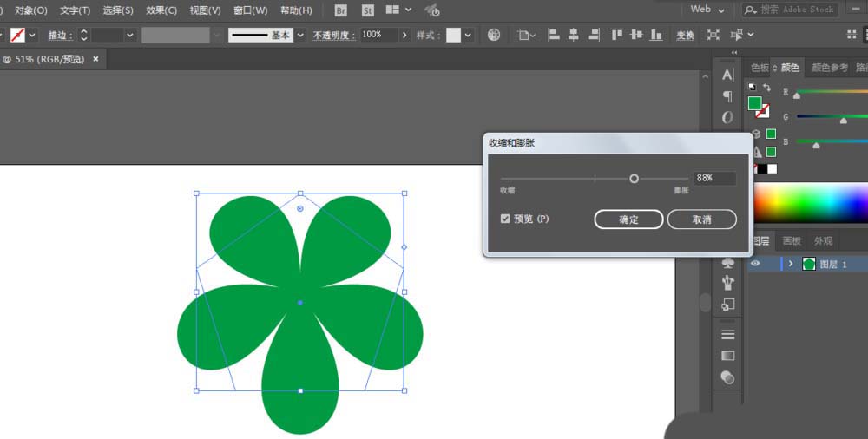Click the 变换 transform link

[686, 36]
